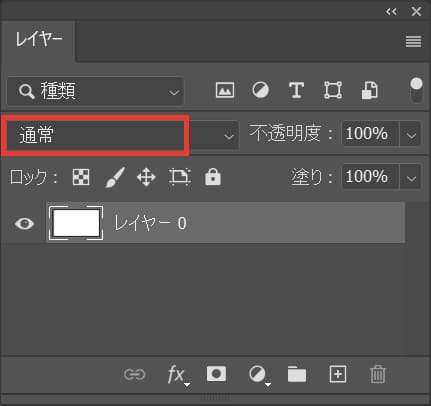This screenshot has width=431, height=406.
Task: Filter for smart objects icon
Action: click(x=370, y=90)
